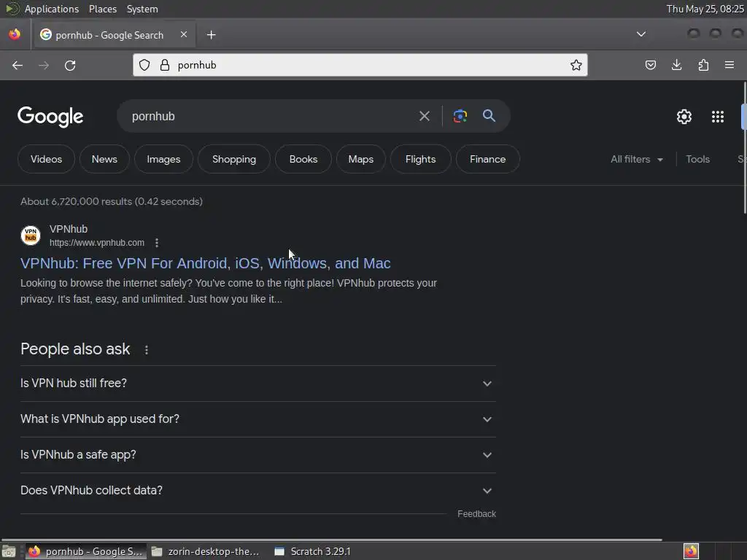Switch to Images results
This screenshot has height=560, width=747.
pyautogui.click(x=163, y=159)
